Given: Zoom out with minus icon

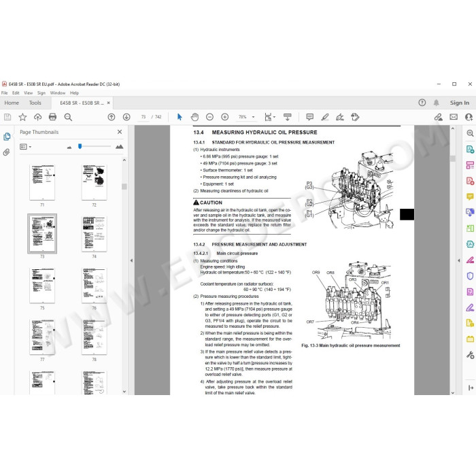Looking at the screenshot, I should point(209,117).
